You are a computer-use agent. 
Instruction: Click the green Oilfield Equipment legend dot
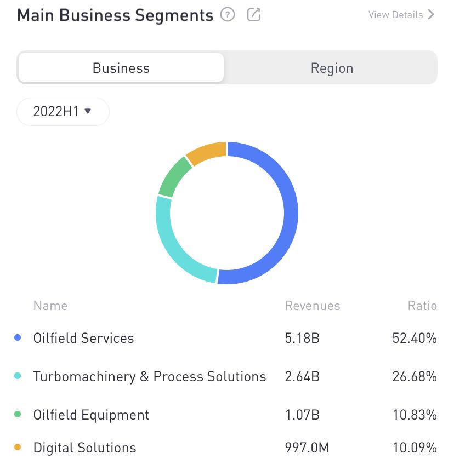(18, 415)
